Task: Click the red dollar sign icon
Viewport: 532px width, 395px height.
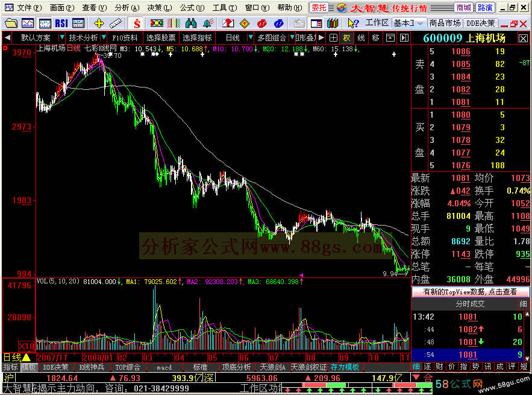Action: (137, 23)
